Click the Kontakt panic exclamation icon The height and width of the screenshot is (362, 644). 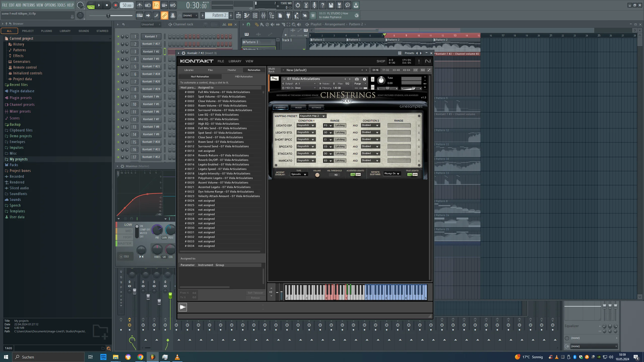[419, 61]
